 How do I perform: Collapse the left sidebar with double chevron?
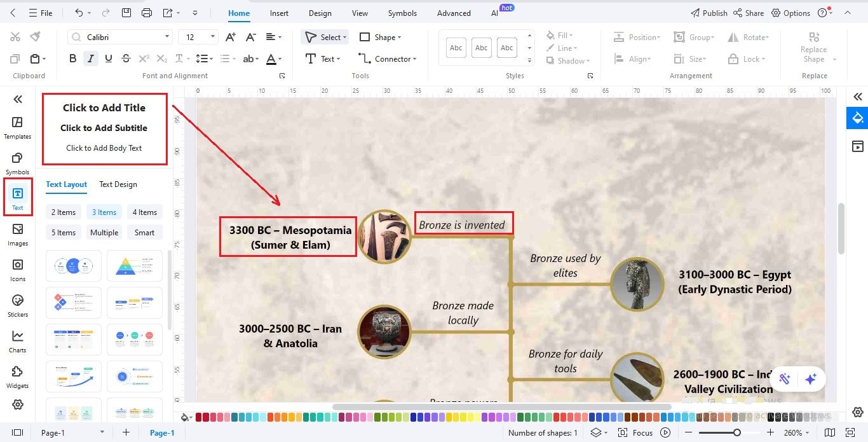pyautogui.click(x=18, y=99)
